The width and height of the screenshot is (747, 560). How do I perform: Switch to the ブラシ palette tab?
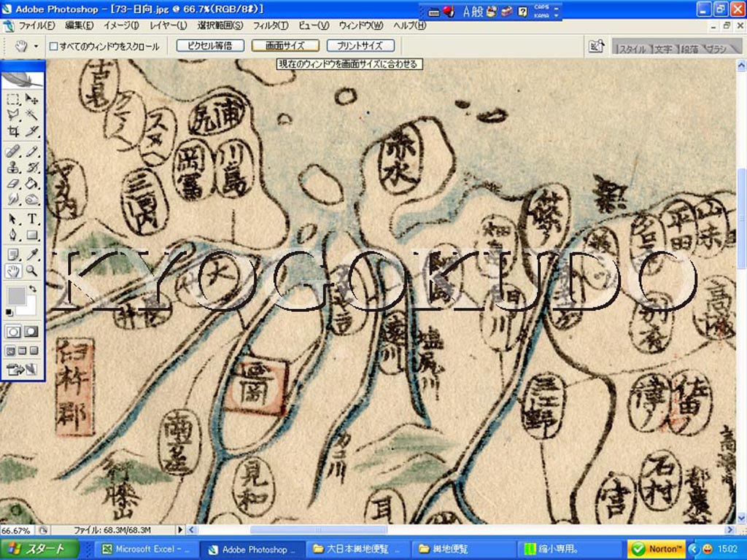[716, 49]
